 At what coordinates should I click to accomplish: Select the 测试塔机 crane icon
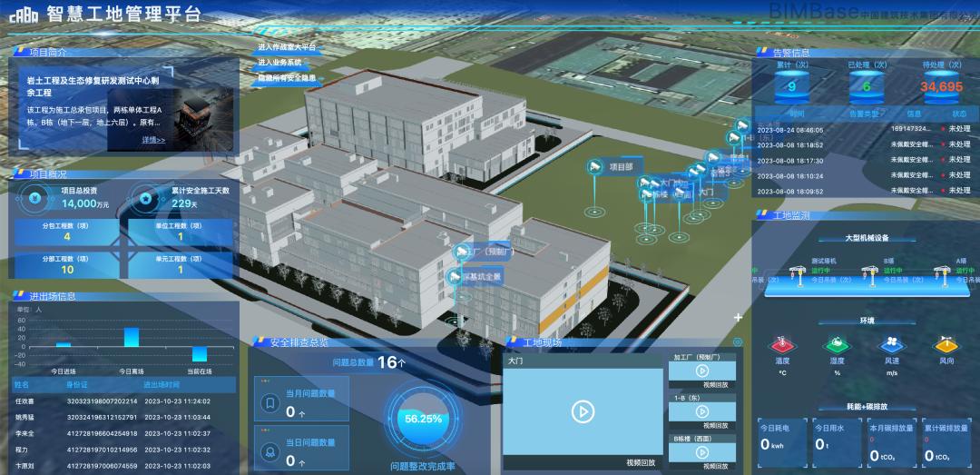point(797,274)
